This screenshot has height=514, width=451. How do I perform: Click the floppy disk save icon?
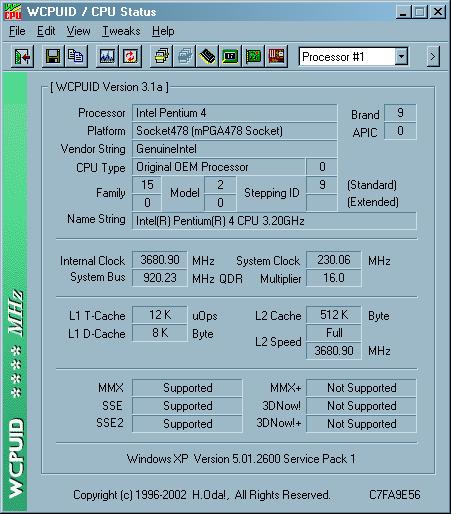53,57
